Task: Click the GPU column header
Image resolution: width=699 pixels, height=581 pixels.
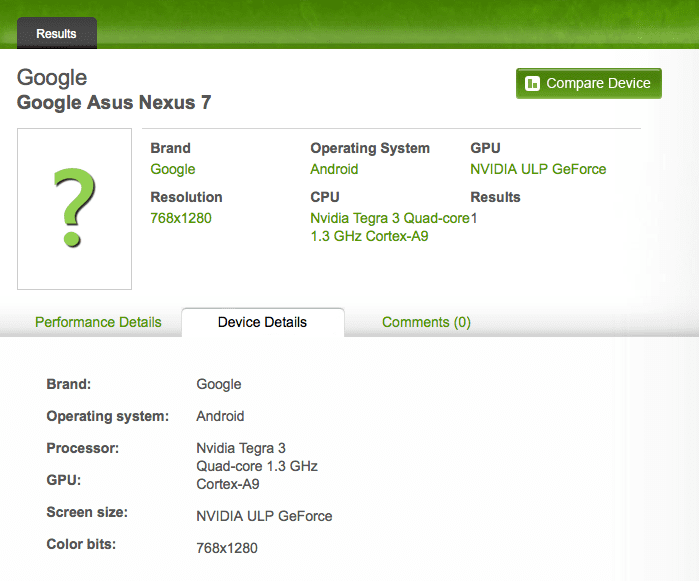Action: point(485,148)
